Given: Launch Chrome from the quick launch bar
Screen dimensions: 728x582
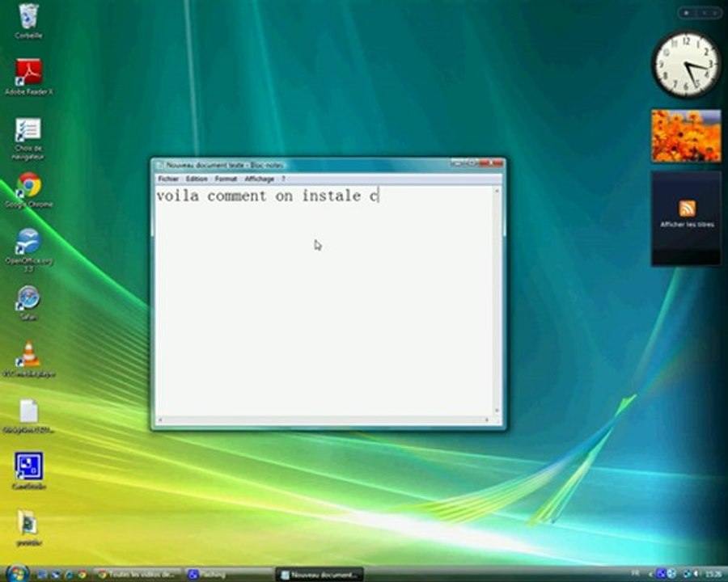Looking at the screenshot, I should 83,575.
